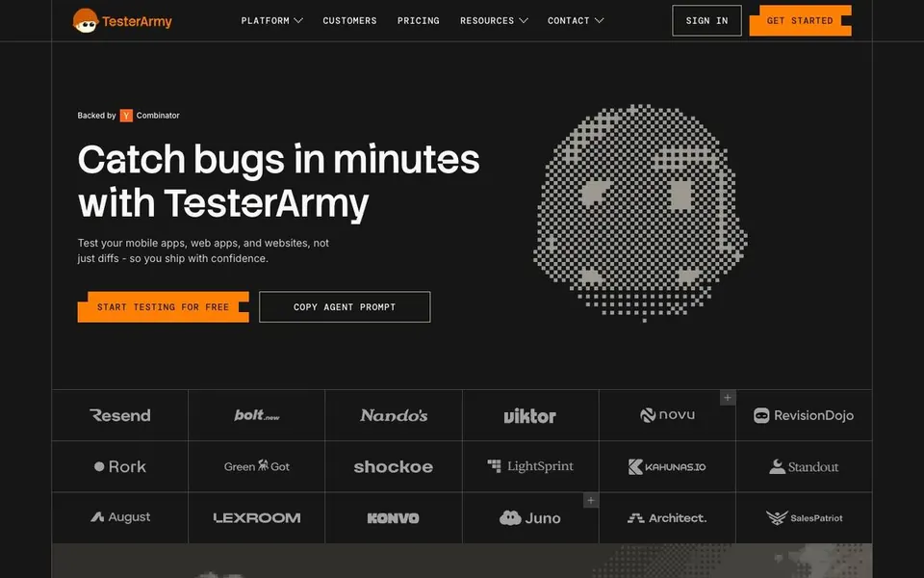Viewport: 924px width, 578px height.
Task: Expand the Resources dropdown
Action: coord(494,20)
